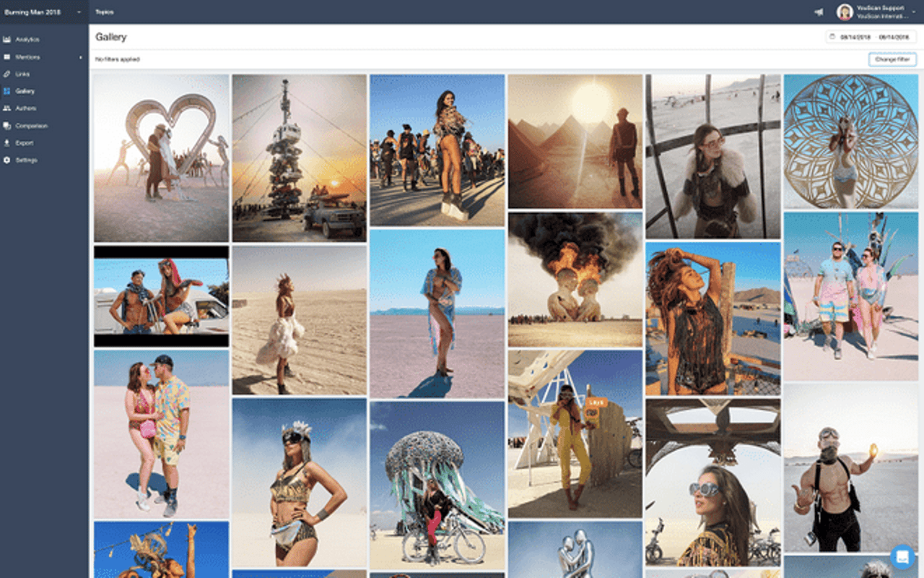Open the burning sculpture with smoke photo

coord(575,280)
